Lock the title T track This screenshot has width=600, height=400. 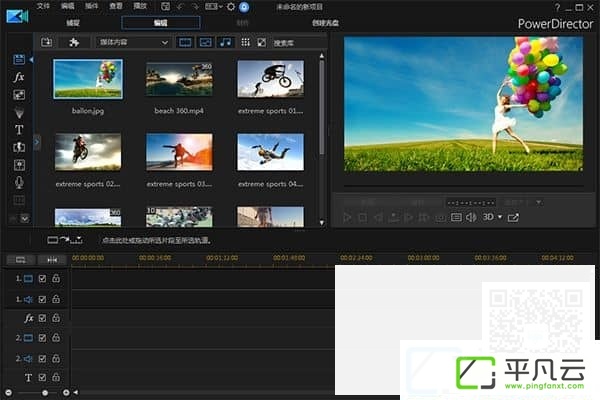tap(56, 377)
